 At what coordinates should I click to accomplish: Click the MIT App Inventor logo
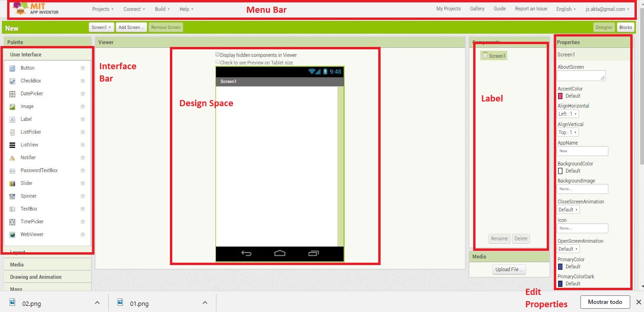click(x=36, y=9)
